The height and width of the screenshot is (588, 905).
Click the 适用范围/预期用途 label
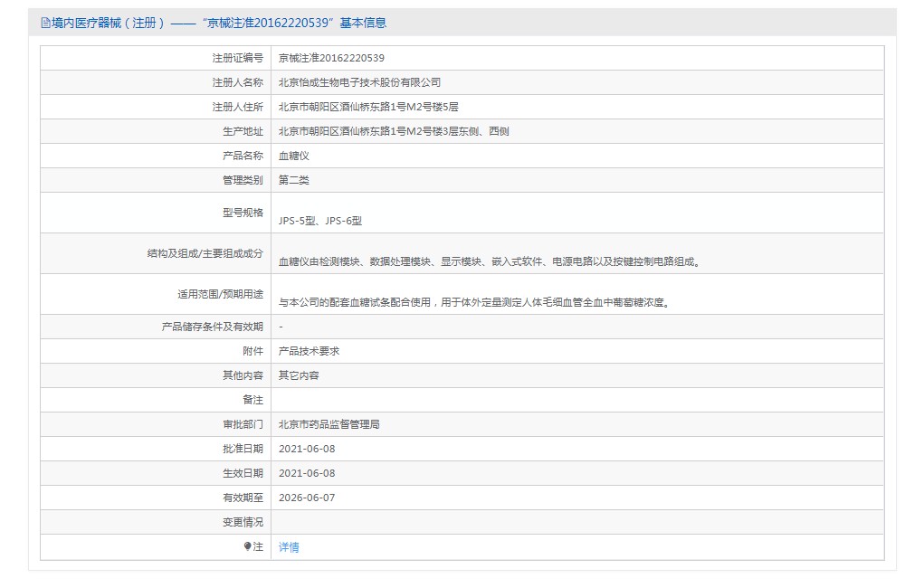click(x=221, y=294)
